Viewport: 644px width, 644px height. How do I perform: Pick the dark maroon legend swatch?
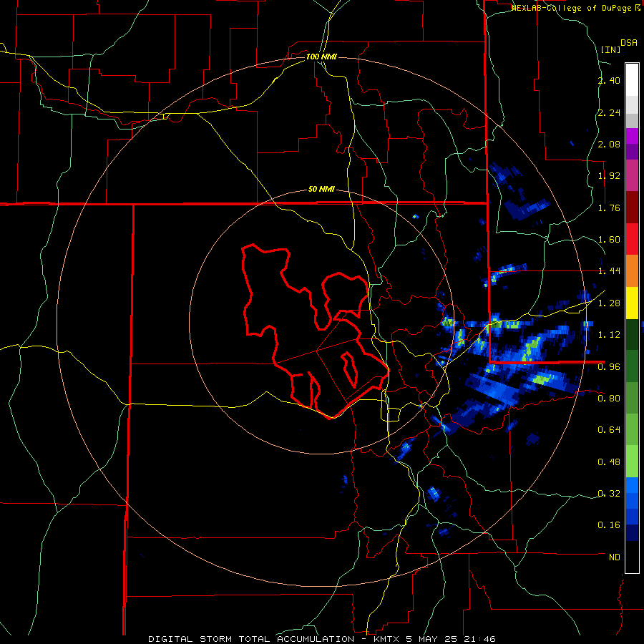point(632,208)
